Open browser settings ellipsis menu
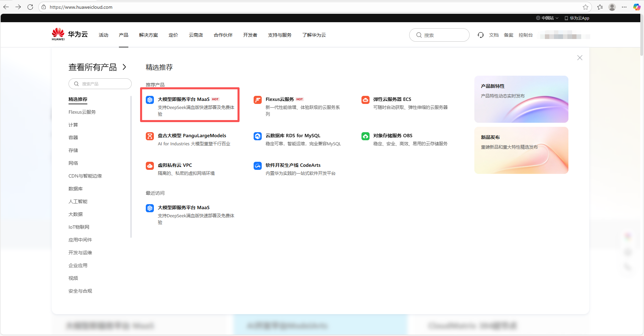 pyautogui.click(x=624, y=7)
